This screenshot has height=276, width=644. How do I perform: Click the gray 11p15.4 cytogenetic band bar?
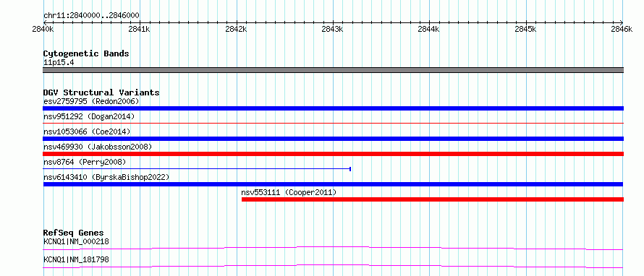tap(333, 70)
